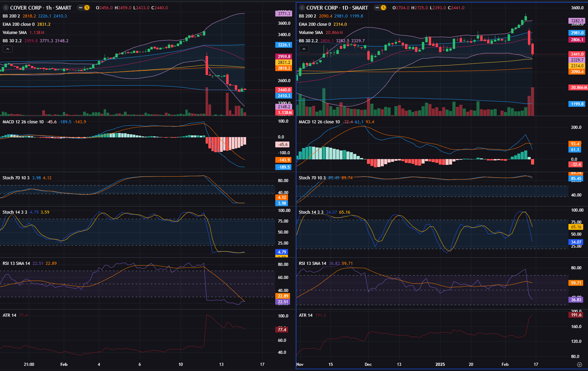Click the 3226.1 blue price label on 1h axis
The height and width of the screenshot is (371, 588).
click(x=284, y=45)
